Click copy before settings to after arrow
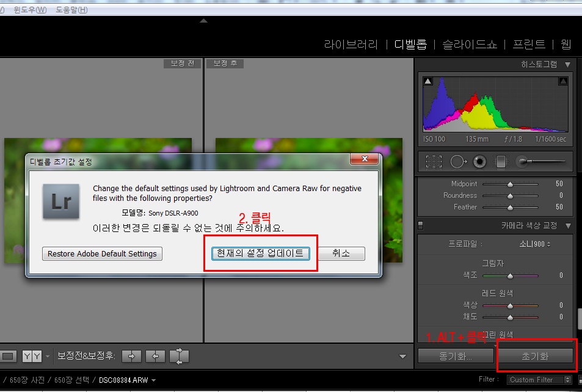The width and height of the screenshot is (582, 392). pyautogui.click(x=131, y=356)
